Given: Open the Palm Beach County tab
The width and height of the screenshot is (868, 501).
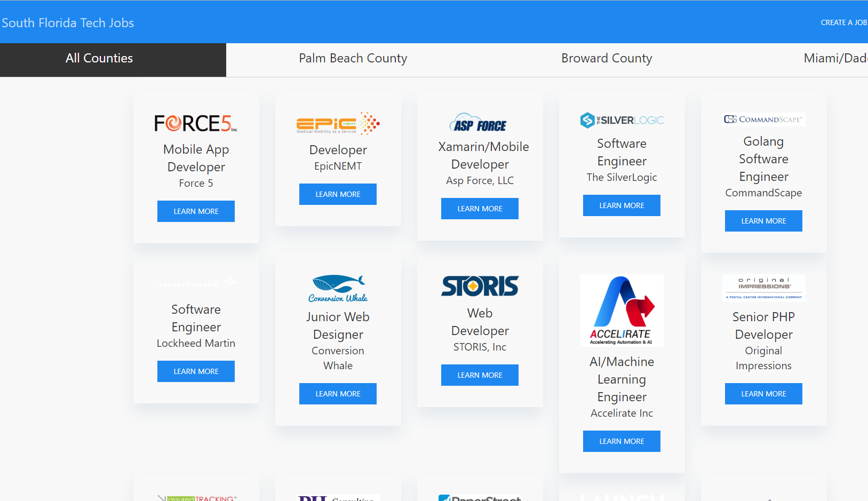Looking at the screenshot, I should tap(353, 58).
